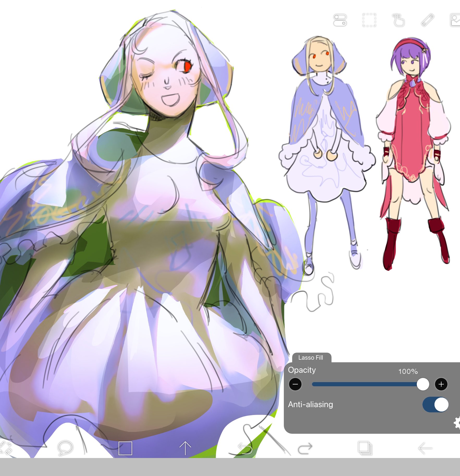
Task: Increase opacity with the plus button
Action: pyautogui.click(x=441, y=384)
